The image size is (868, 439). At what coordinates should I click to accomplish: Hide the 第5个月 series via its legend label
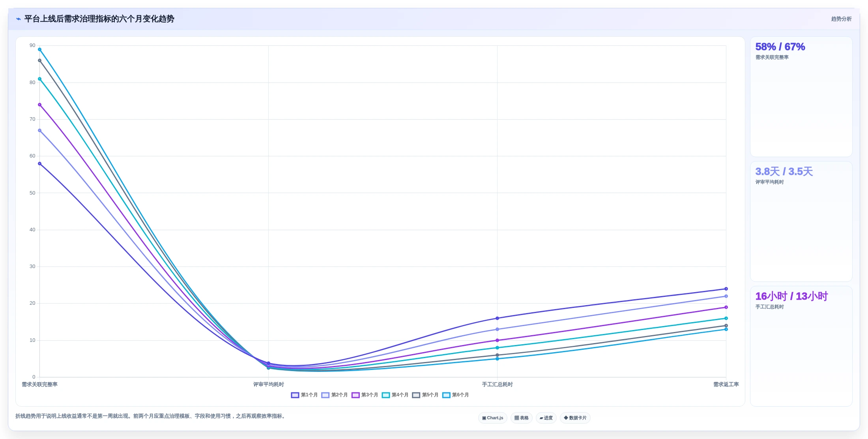point(430,395)
